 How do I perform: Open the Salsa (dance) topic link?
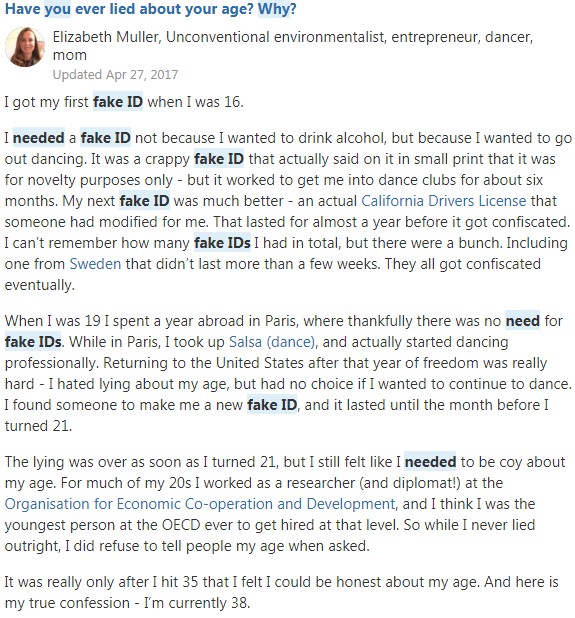(x=272, y=342)
